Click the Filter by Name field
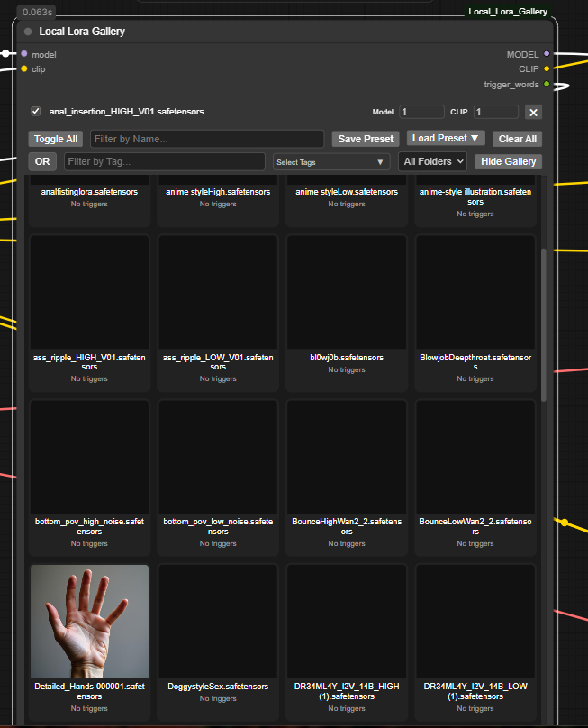Viewport: 588px width, 728px height. [x=207, y=139]
